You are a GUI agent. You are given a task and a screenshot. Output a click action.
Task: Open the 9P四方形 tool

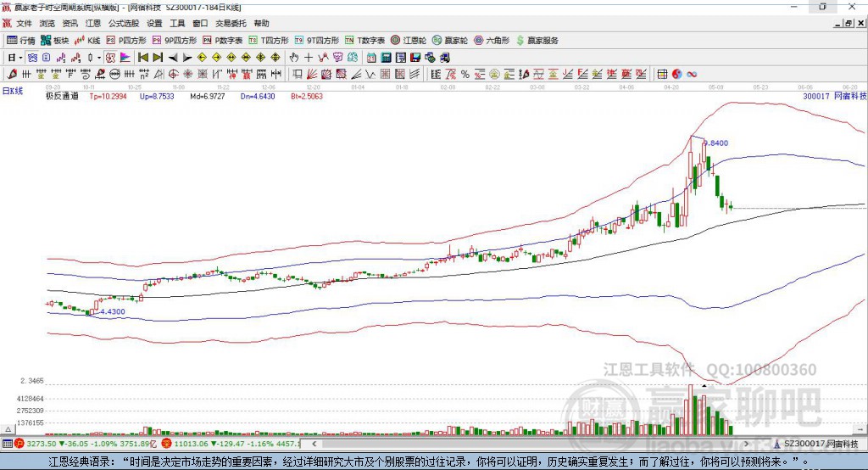coord(175,41)
